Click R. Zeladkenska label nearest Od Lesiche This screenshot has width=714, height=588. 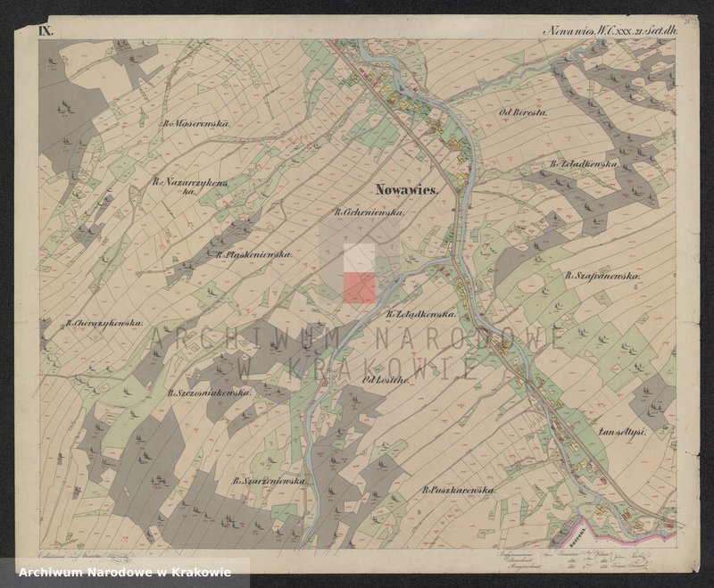tap(420, 314)
